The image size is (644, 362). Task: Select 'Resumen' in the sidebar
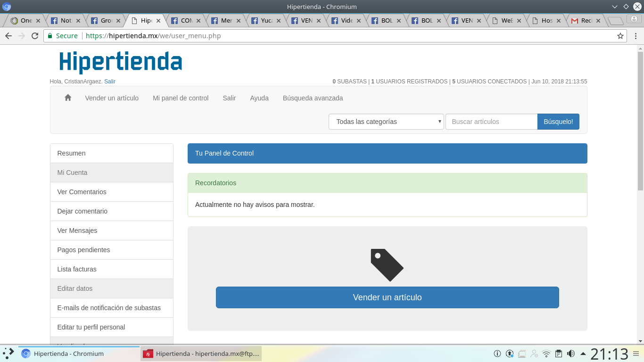point(112,153)
